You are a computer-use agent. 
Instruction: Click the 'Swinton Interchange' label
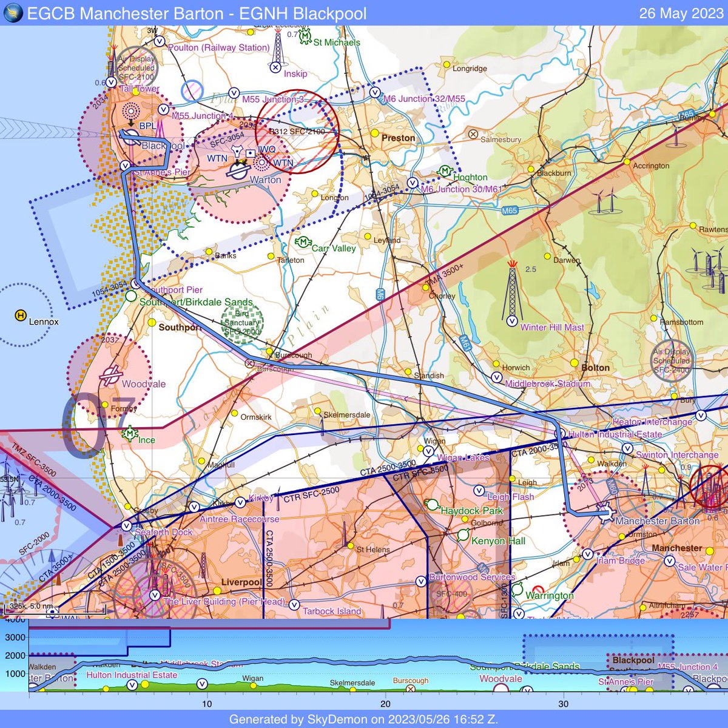[677, 455]
